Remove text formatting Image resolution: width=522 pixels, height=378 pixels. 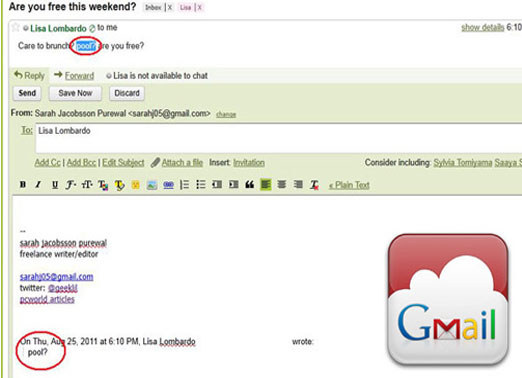click(x=314, y=185)
